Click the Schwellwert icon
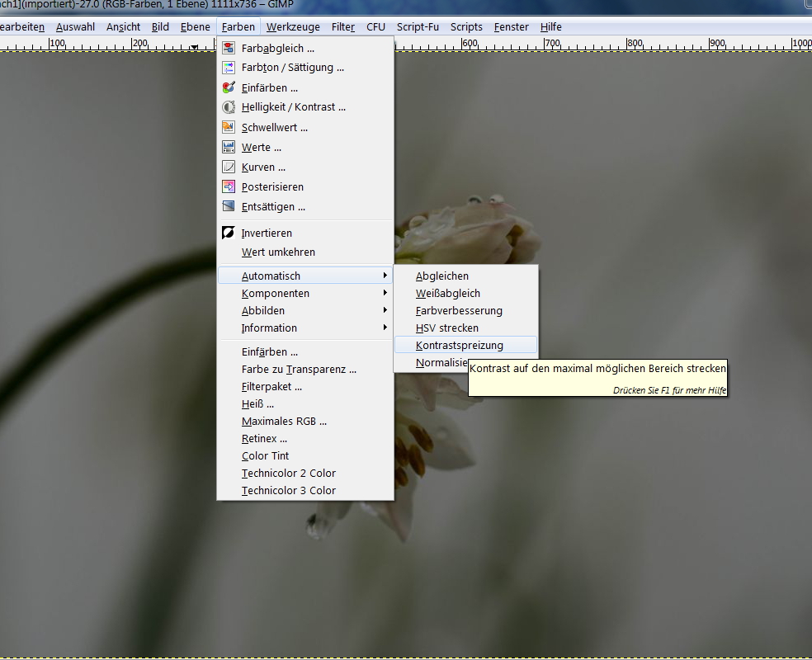The height and width of the screenshot is (660, 812). (229, 127)
